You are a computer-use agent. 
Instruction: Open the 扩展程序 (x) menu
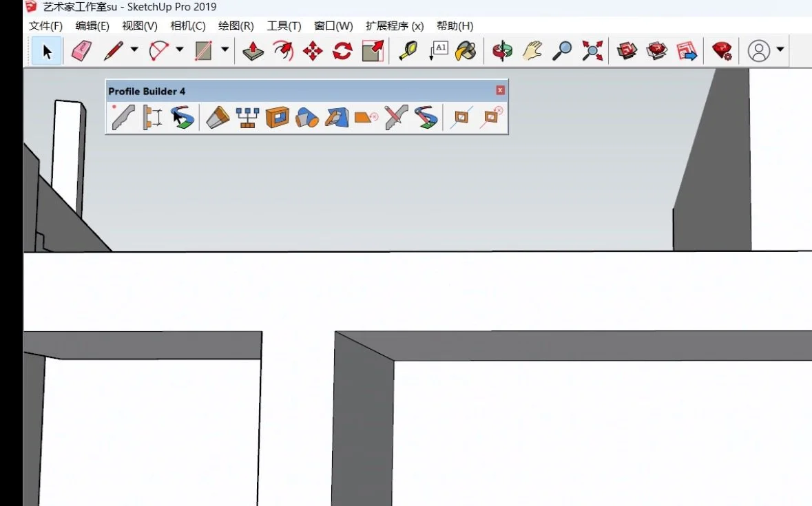point(395,26)
